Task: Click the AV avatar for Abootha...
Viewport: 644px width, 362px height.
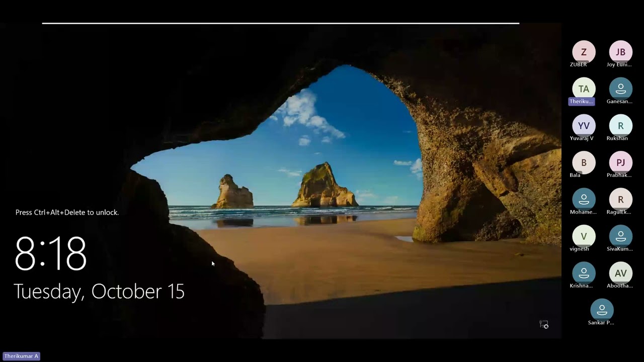Action: [x=621, y=273]
